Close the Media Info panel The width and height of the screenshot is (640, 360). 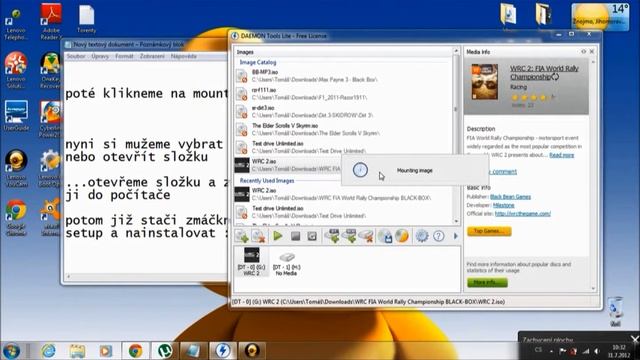pos(591,52)
